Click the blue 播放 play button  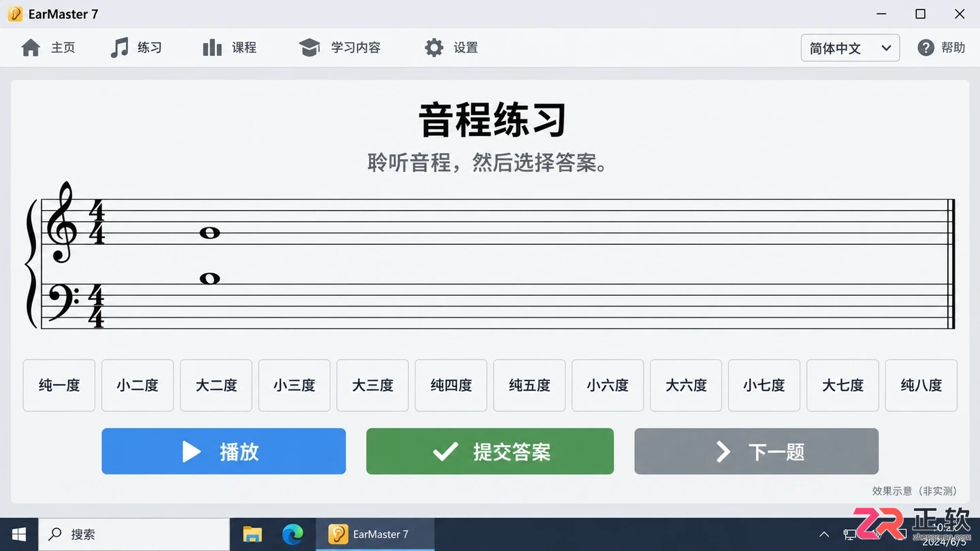tap(224, 451)
